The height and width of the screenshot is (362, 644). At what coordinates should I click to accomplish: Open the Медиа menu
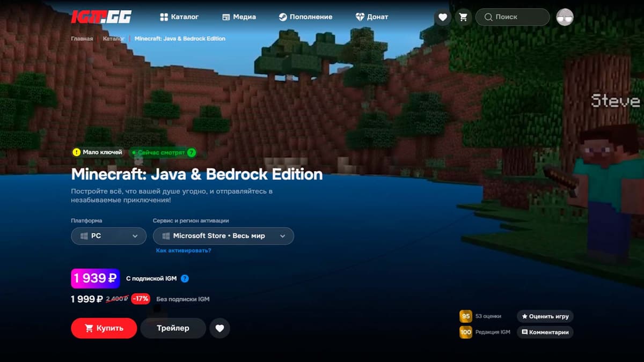click(x=239, y=17)
